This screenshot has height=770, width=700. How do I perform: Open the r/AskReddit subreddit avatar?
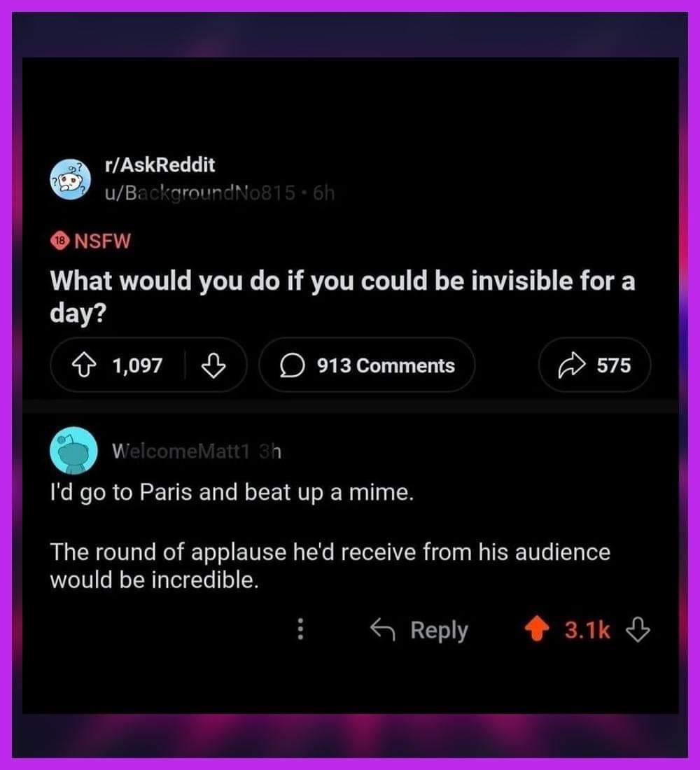click(70, 182)
